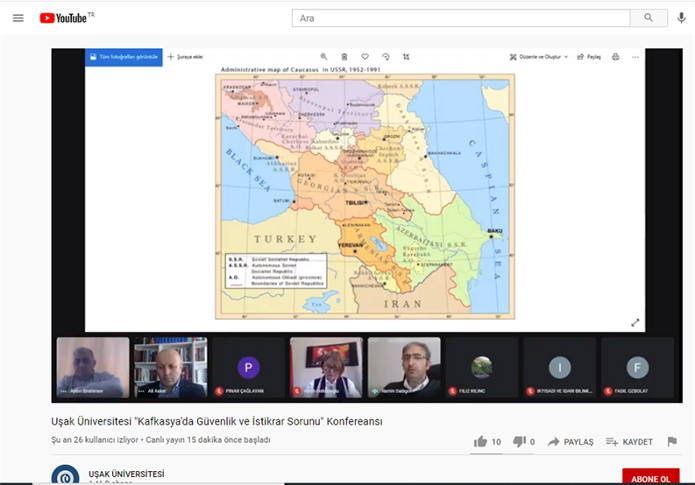Dislike the video with thumbs down
Image resolution: width=695 pixels, height=485 pixels.
pos(519,441)
